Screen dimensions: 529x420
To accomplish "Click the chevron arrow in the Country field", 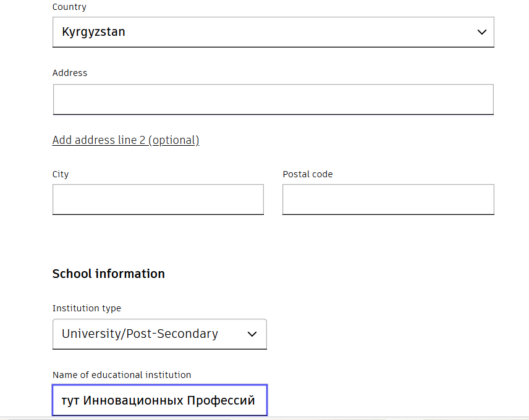I will pyautogui.click(x=482, y=32).
